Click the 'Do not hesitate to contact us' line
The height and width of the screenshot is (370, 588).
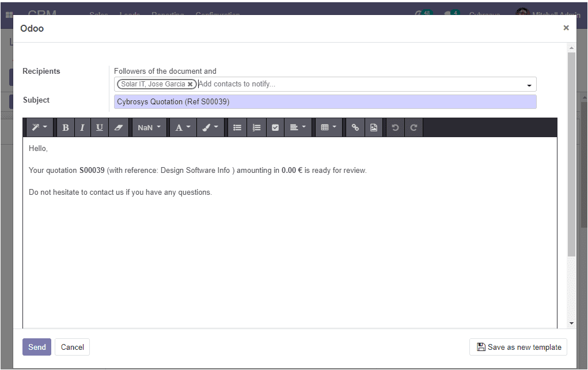120,192
